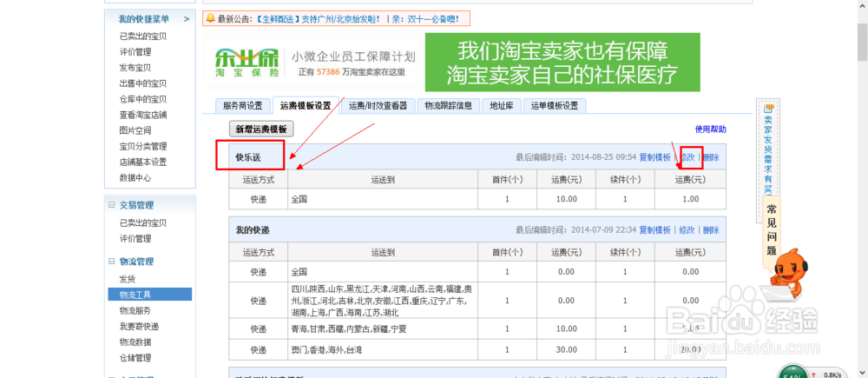Click the 四川,陕西,山东 regions cell

383,301
